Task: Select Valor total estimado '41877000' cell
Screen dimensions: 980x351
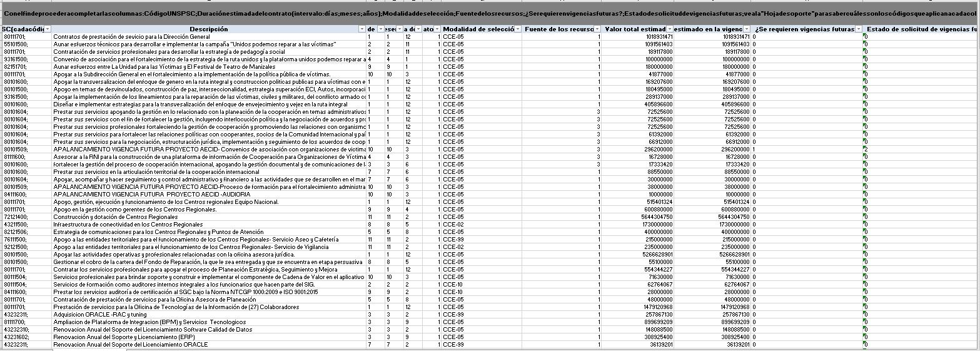Action: (x=639, y=74)
